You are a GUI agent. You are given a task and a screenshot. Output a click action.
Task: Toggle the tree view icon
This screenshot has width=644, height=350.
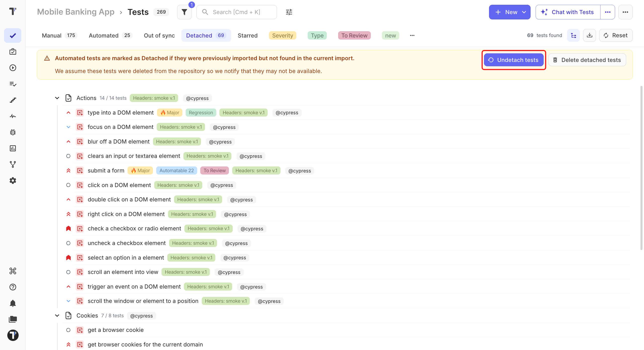pyautogui.click(x=574, y=36)
